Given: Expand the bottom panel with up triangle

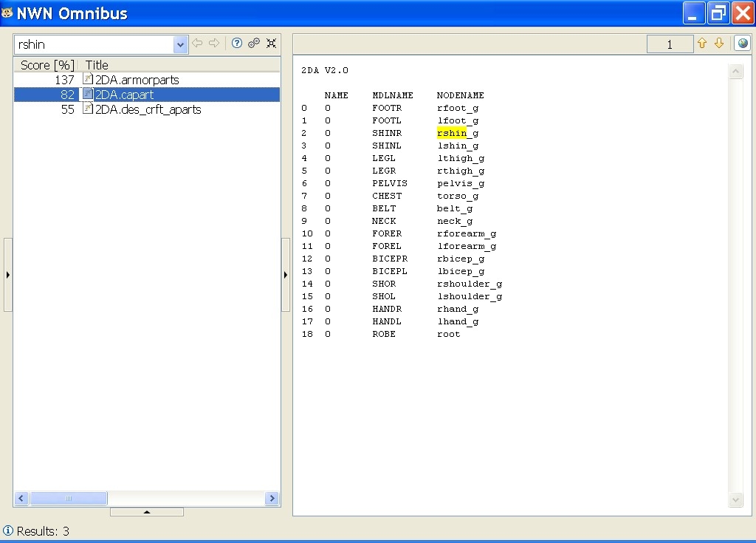Looking at the screenshot, I should coord(147,511).
